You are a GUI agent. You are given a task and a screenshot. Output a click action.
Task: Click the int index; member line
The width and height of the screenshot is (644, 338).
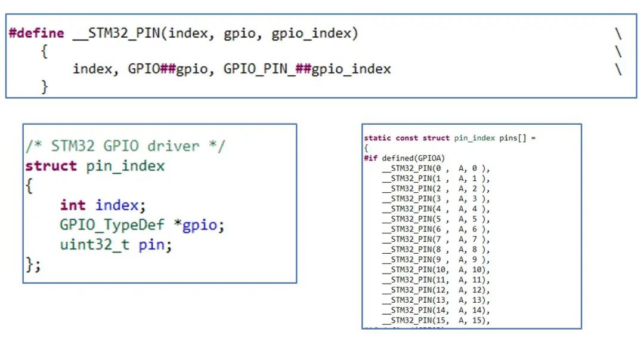pyautogui.click(x=103, y=205)
